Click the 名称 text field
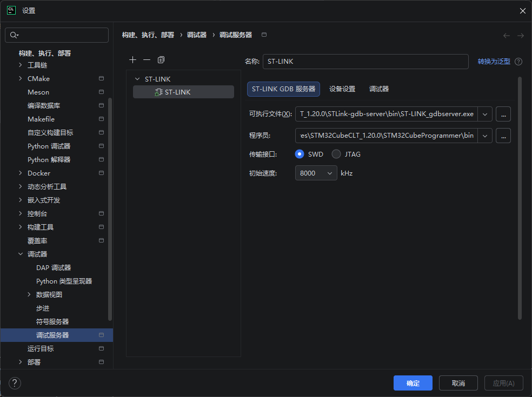The image size is (532, 397). tap(365, 62)
